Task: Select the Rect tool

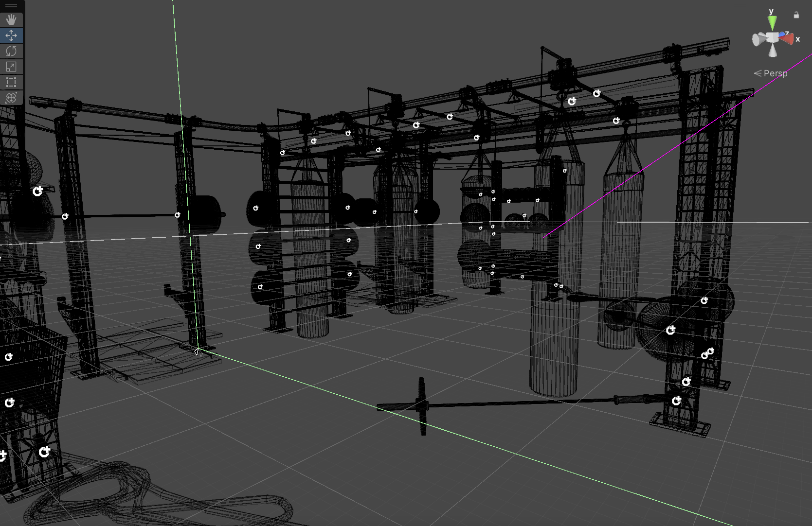Action: tap(11, 82)
